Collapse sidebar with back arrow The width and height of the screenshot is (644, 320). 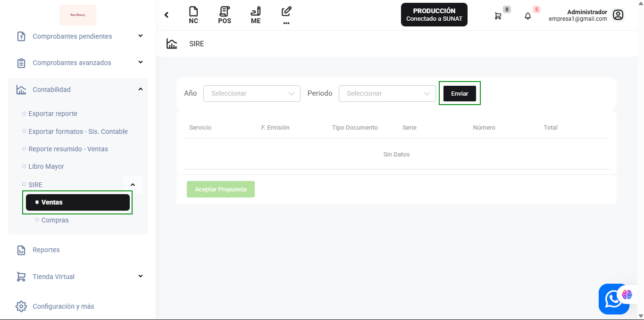(167, 15)
